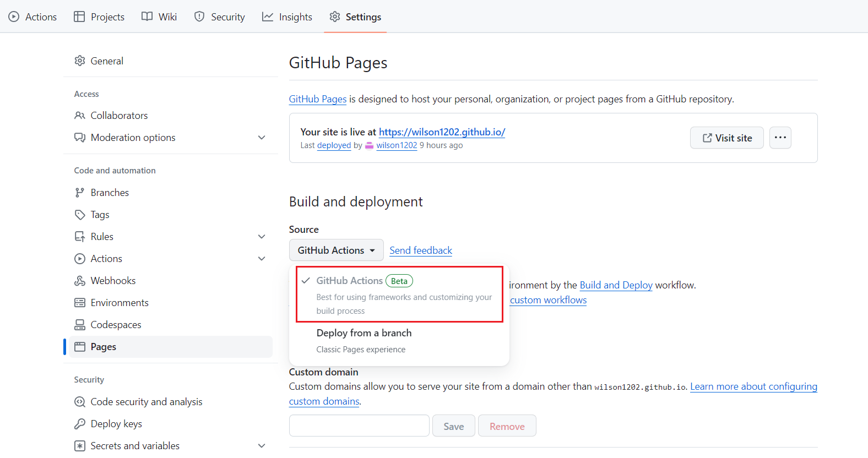868x458 pixels.
Task: Expand the Rules sidebar section
Action: (x=262, y=237)
